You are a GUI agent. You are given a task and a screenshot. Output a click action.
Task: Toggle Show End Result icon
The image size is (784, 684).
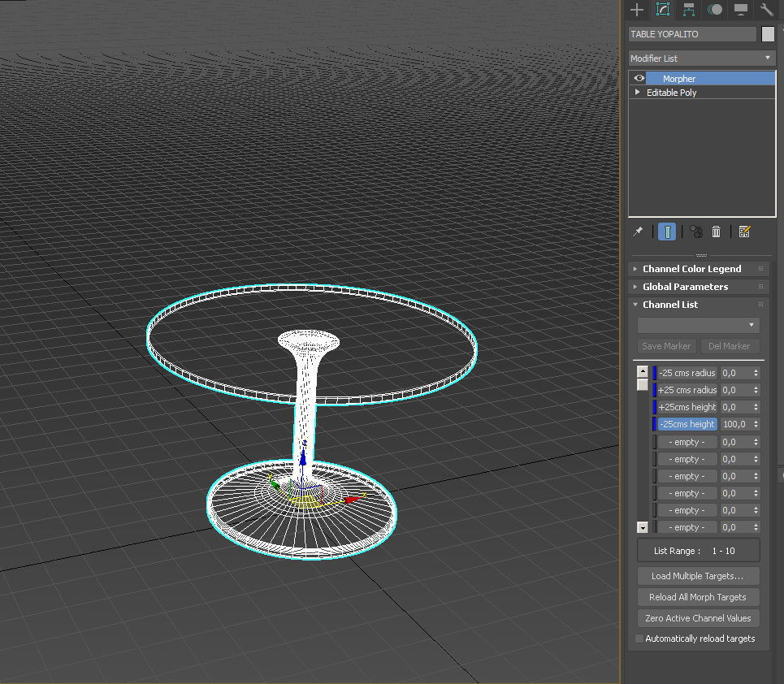point(667,232)
